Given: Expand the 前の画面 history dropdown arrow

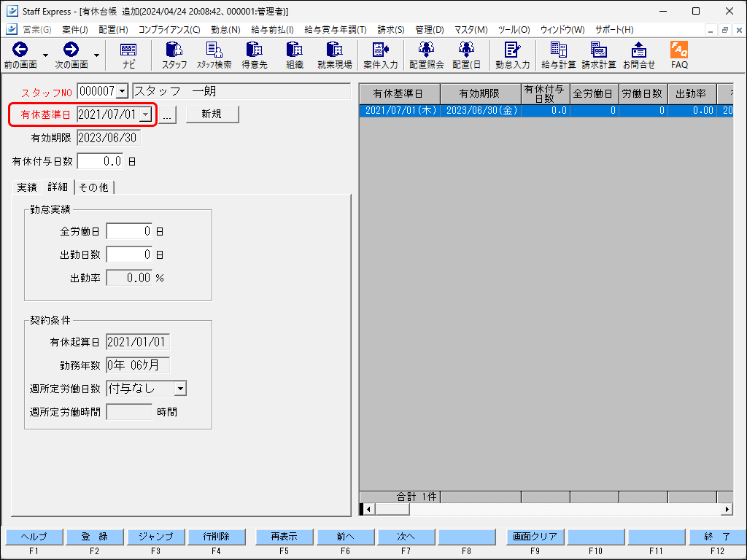Looking at the screenshot, I should tap(45, 55).
